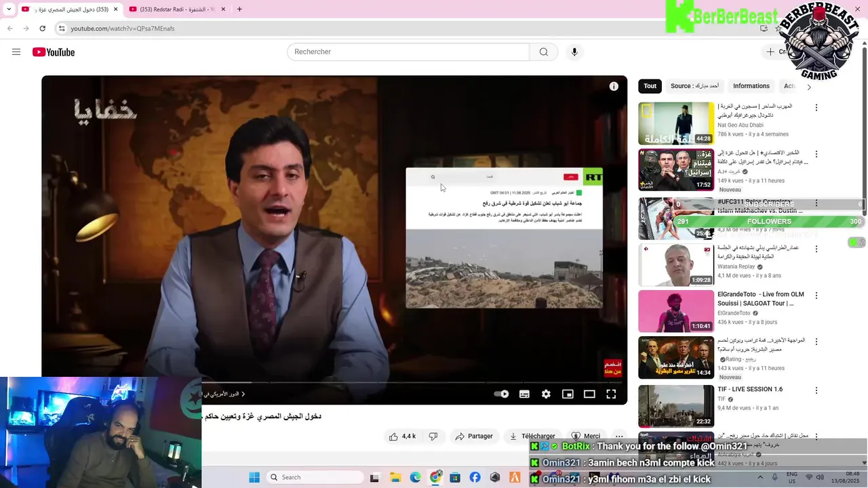Click the Partager share button

(474, 436)
